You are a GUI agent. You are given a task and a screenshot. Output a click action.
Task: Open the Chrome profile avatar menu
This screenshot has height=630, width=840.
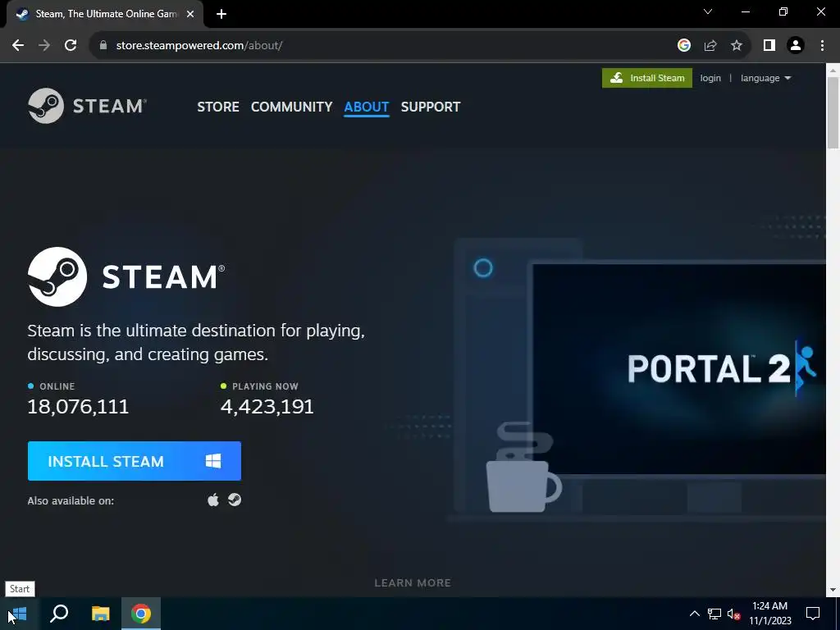(796, 46)
